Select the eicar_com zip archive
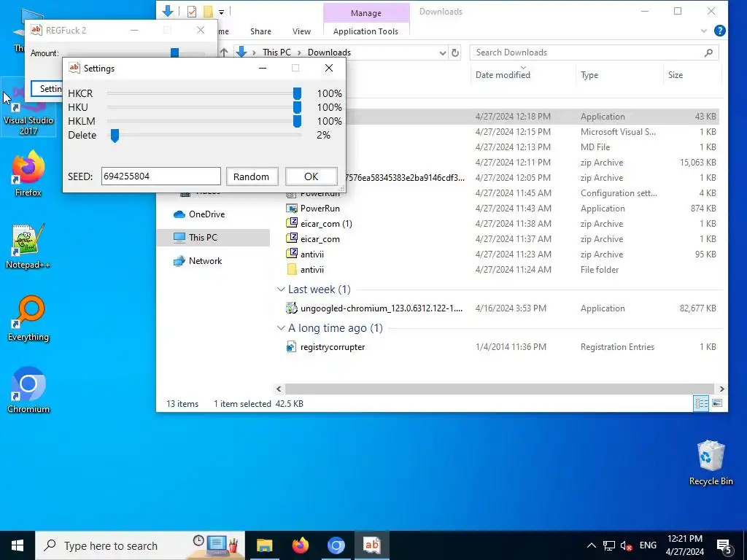 click(x=320, y=239)
